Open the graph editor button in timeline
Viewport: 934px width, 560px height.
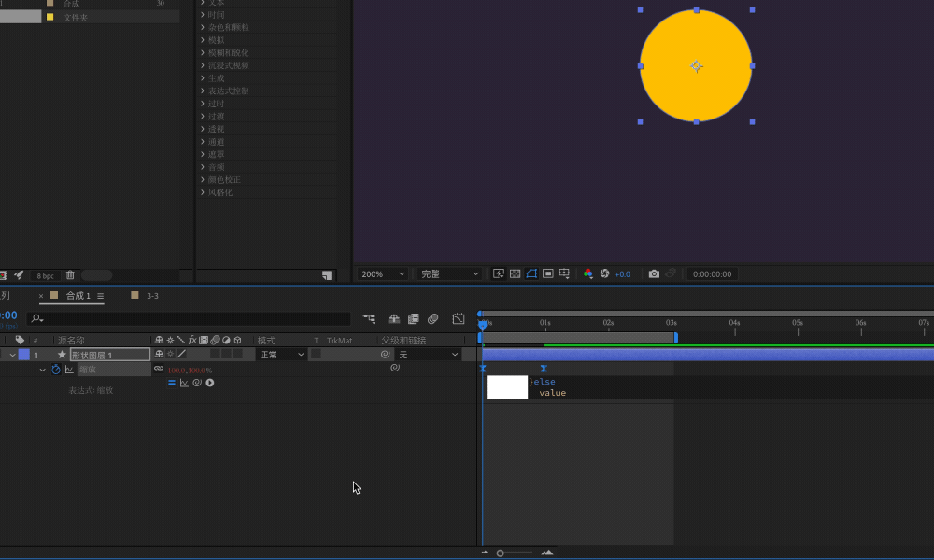click(458, 319)
